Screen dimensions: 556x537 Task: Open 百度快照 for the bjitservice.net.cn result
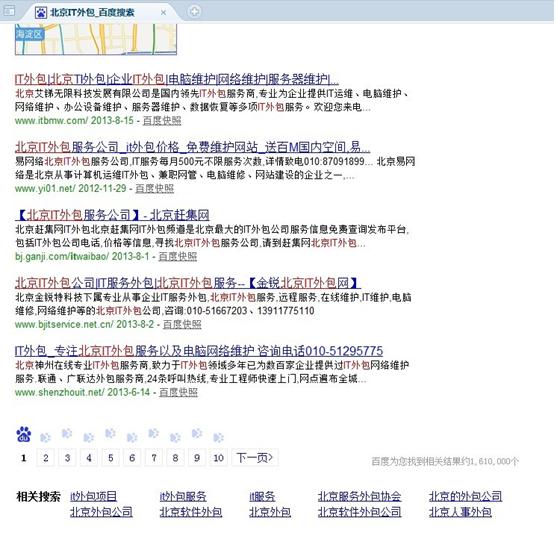point(182,324)
